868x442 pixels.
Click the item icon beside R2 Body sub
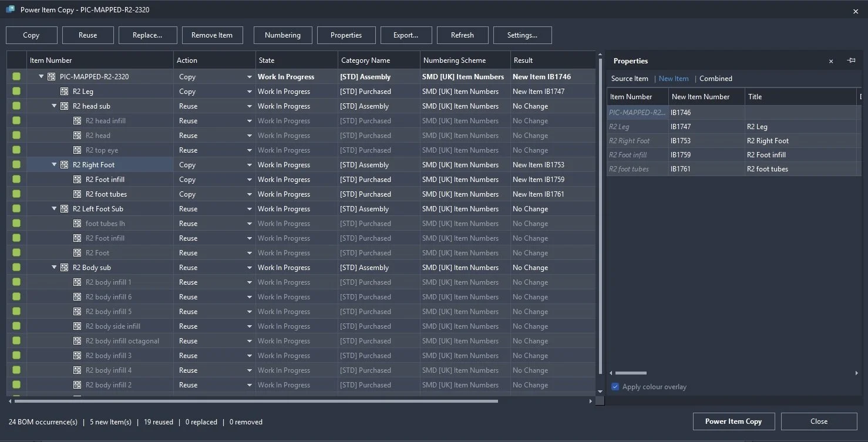64,268
